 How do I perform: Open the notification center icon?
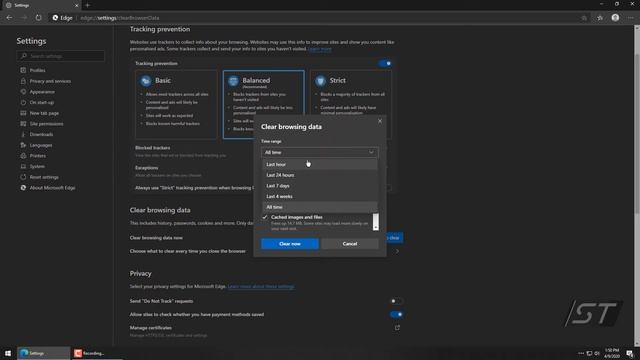click(x=630, y=353)
